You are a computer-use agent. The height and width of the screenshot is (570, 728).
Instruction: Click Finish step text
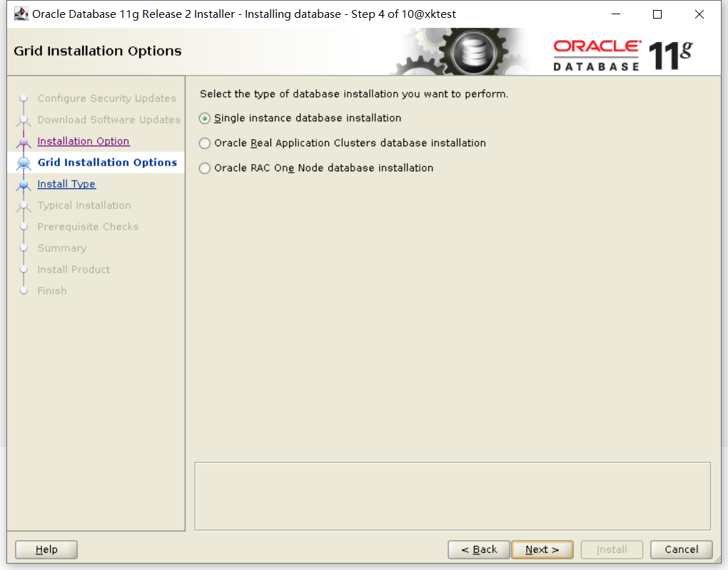52,291
